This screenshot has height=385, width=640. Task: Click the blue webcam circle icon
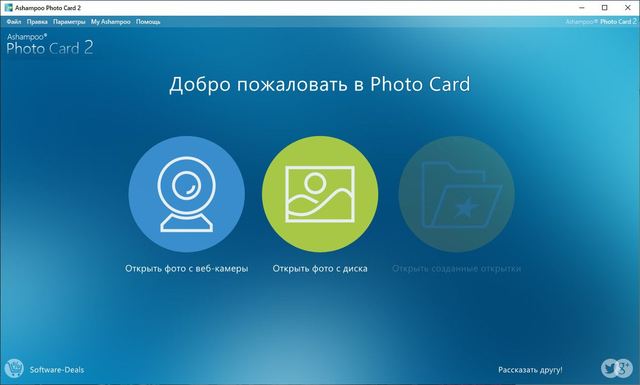click(187, 194)
